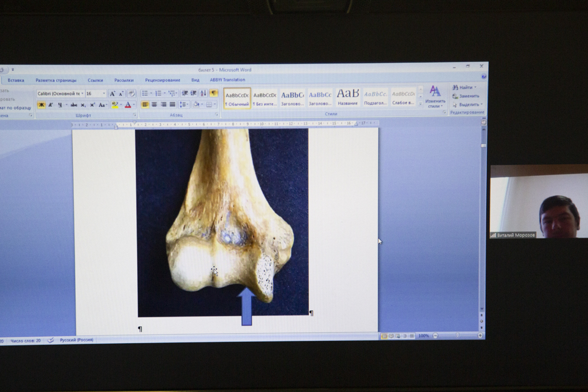
Task: Open text highlight color dropdown arrow
Action: pos(121,105)
